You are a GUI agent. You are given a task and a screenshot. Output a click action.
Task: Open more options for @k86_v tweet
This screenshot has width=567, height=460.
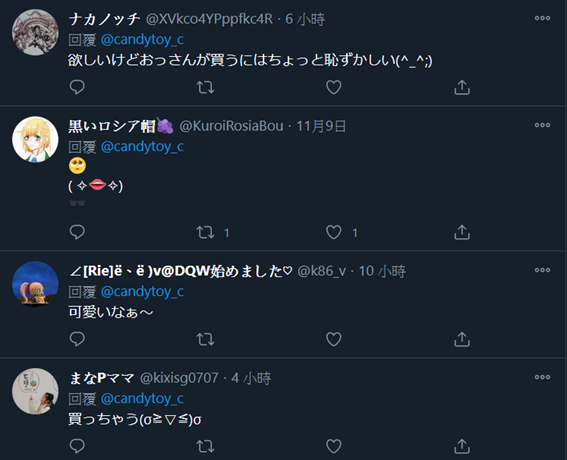542,270
